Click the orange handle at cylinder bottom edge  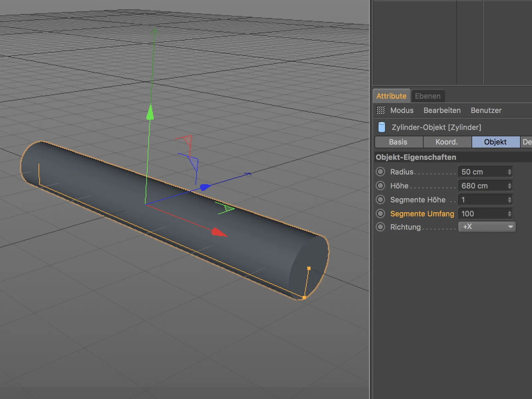pos(304,298)
